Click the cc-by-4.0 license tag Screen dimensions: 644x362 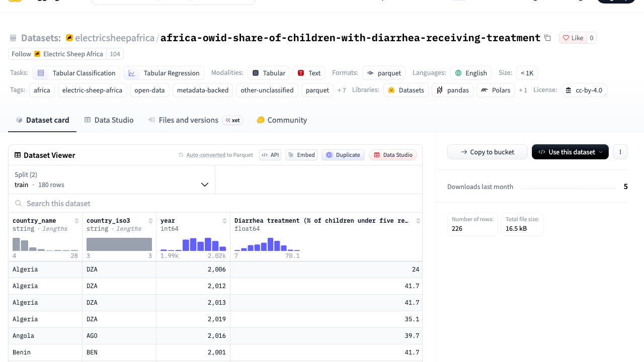584,90
